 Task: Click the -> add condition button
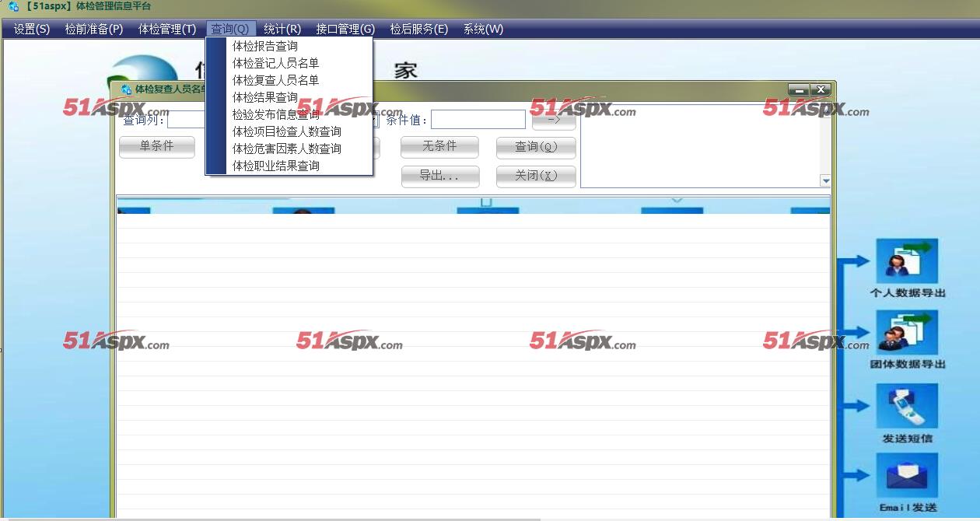click(x=554, y=120)
